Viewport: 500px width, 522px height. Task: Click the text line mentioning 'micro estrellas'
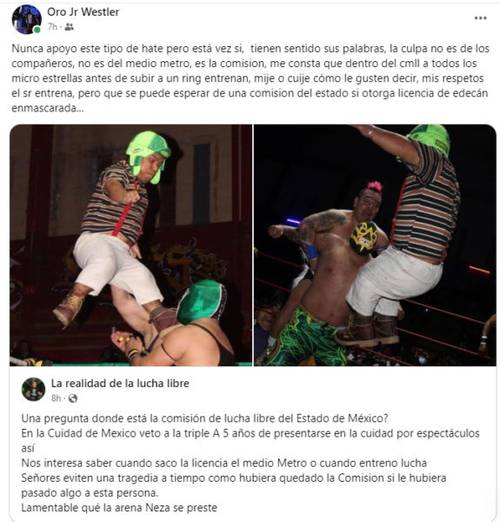248,78
